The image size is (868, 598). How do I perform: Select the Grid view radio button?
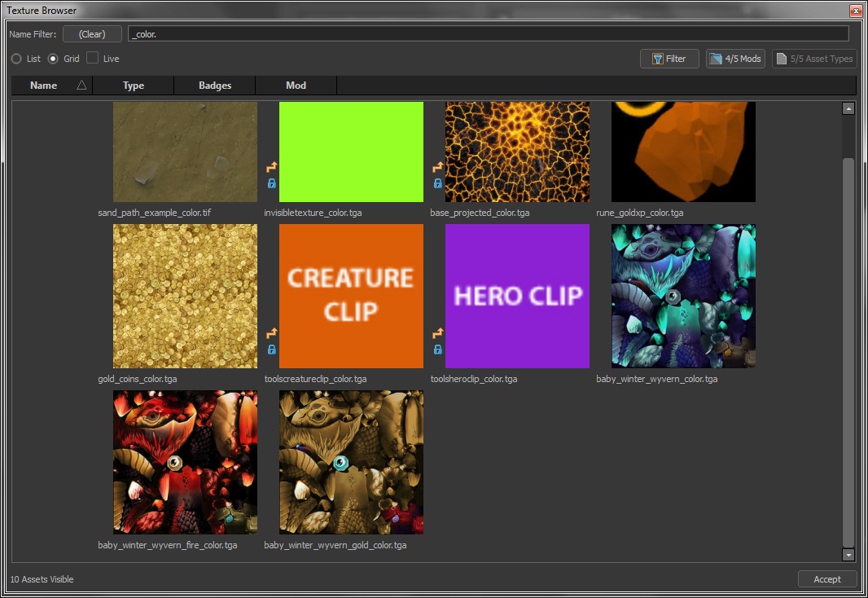click(53, 59)
